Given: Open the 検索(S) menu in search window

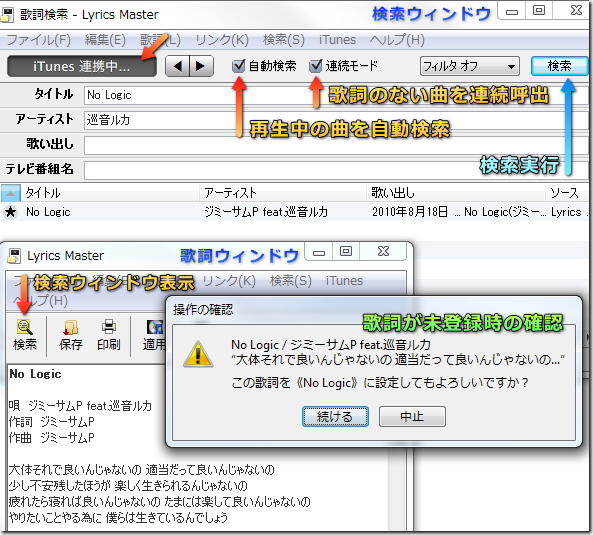Looking at the screenshot, I should [x=284, y=40].
